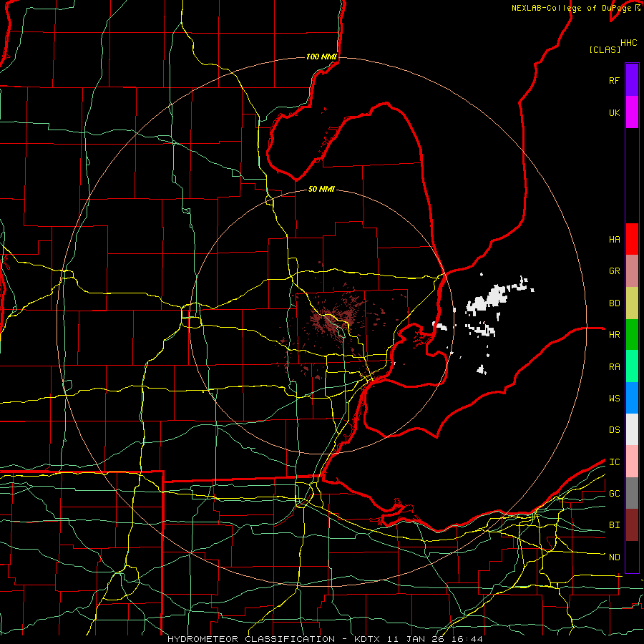Click the BD legend label

(614, 303)
